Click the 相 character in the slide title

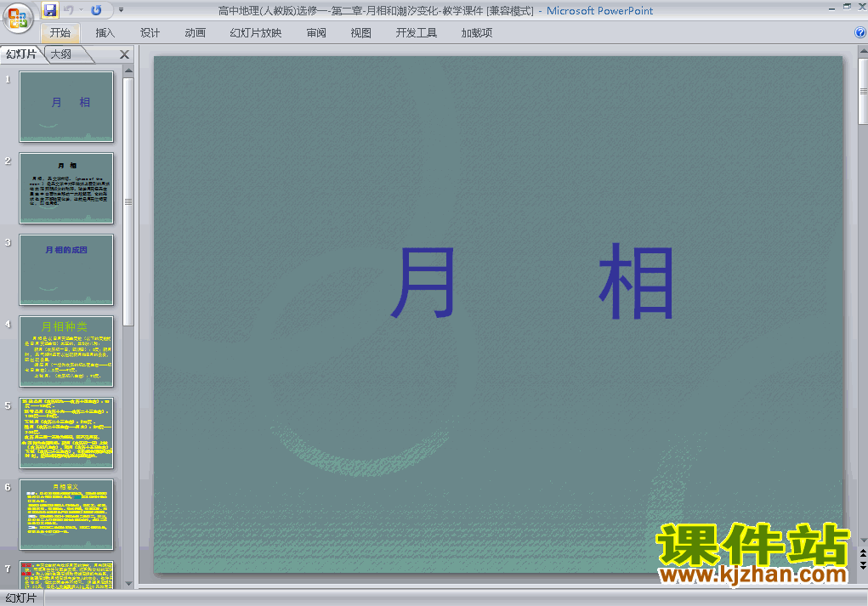tap(636, 281)
